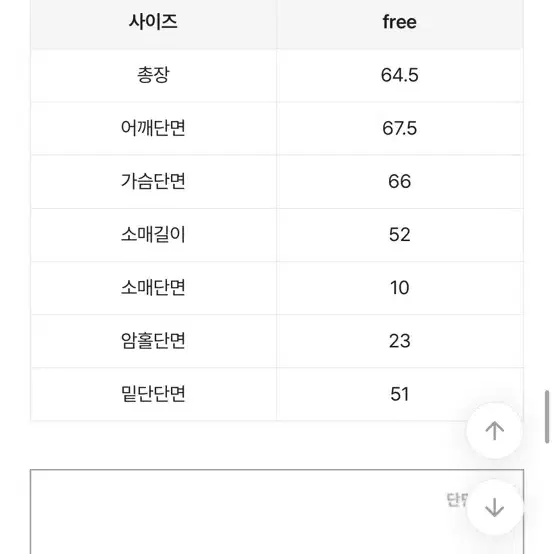Click the 밑단단면 row label

(x=153, y=394)
